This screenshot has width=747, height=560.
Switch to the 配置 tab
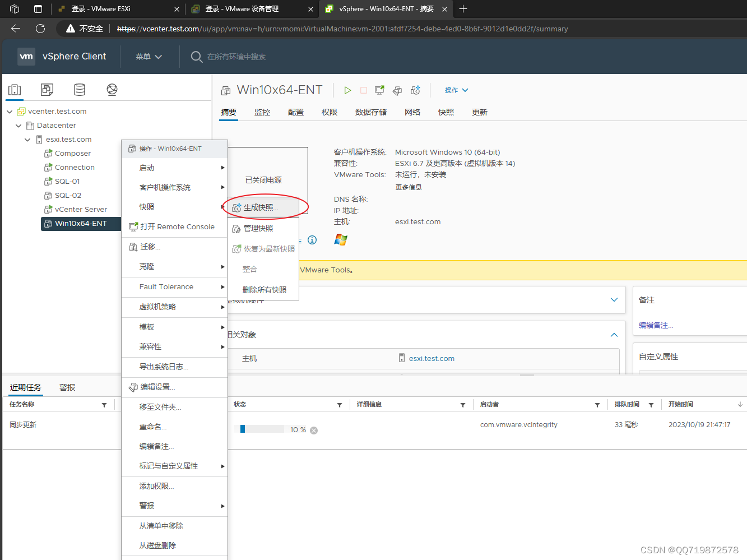(296, 112)
